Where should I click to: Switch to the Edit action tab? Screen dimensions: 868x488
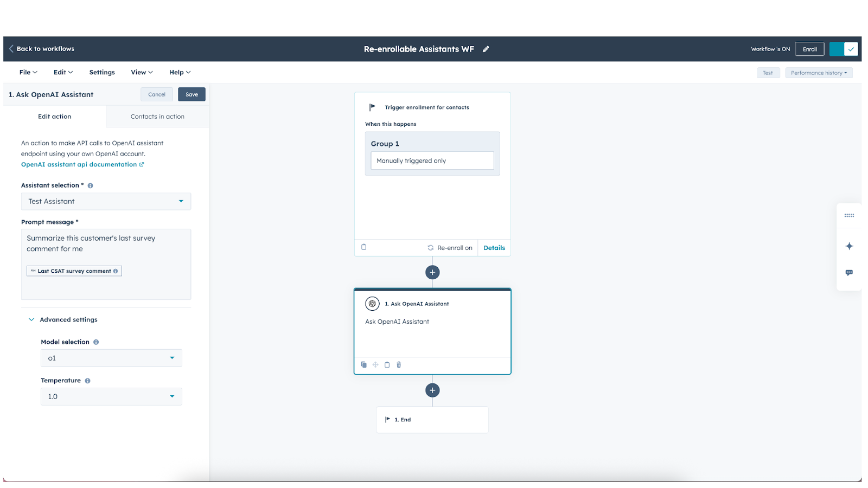[x=54, y=117]
